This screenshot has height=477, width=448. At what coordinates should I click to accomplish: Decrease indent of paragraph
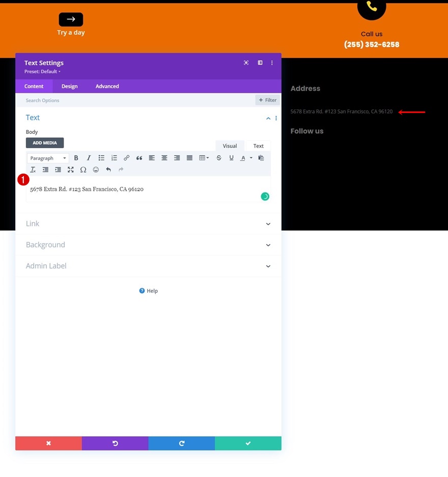(x=45, y=170)
